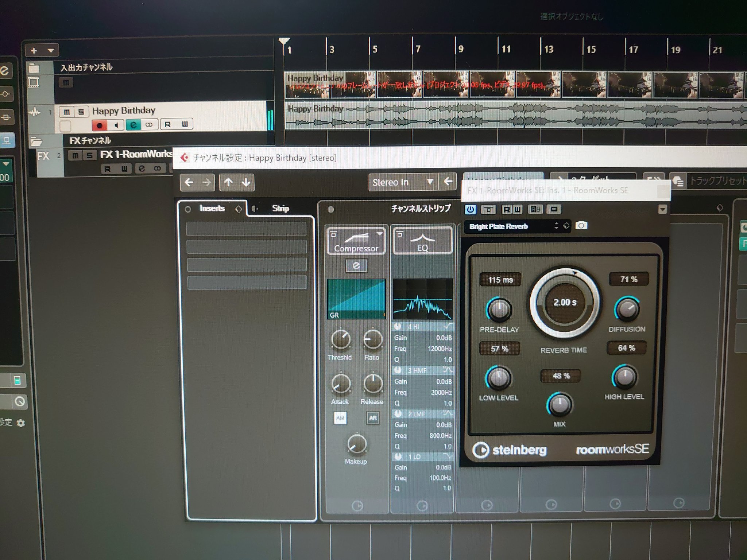Image resolution: width=747 pixels, height=560 pixels.
Task: Adjust the compressor Ratio knob
Action: click(373, 339)
